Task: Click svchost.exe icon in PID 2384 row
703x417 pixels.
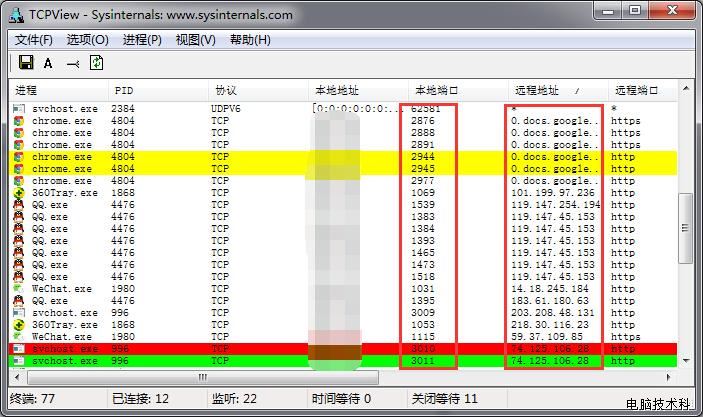Action: pyautogui.click(x=18, y=109)
